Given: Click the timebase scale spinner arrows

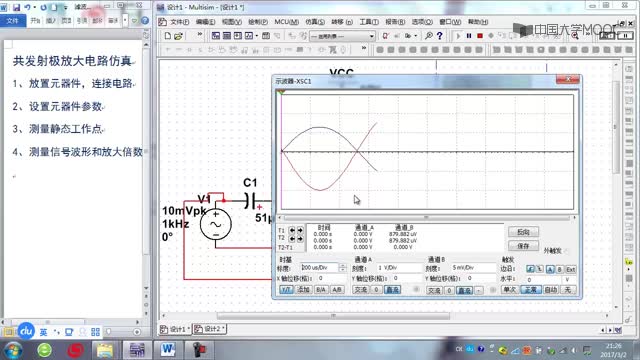Looking at the screenshot, I should [342, 268].
